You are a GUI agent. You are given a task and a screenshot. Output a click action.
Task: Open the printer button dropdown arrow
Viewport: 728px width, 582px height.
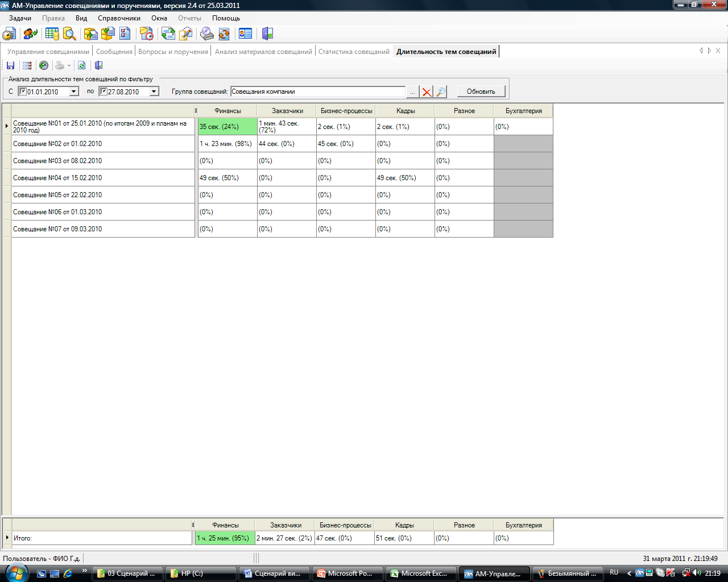click(69, 65)
